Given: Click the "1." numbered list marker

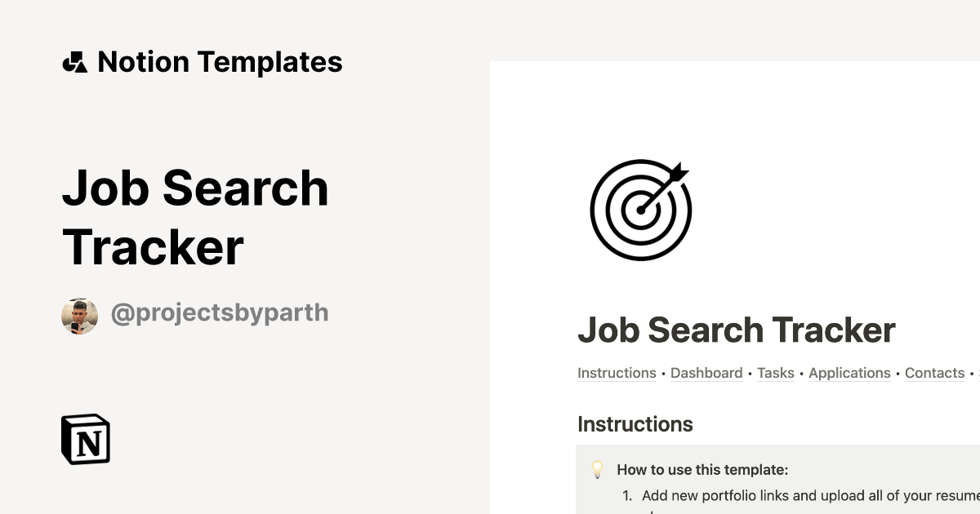Looking at the screenshot, I should click(627, 495).
